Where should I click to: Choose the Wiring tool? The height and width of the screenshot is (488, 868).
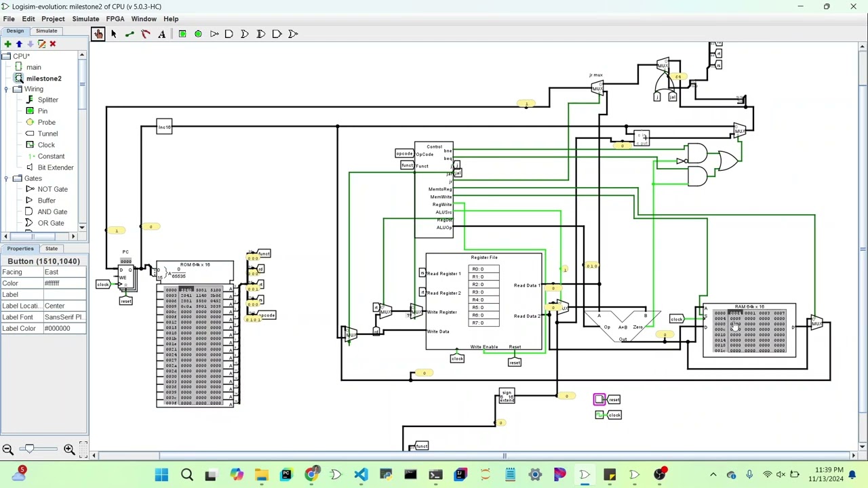130,34
